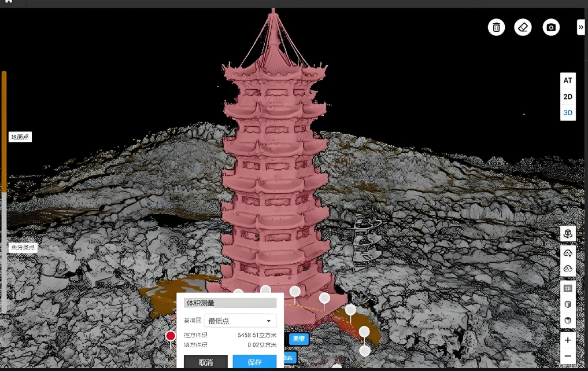Click the trash delete icon
Image resolution: width=588 pixels, height=371 pixels.
pyautogui.click(x=496, y=27)
